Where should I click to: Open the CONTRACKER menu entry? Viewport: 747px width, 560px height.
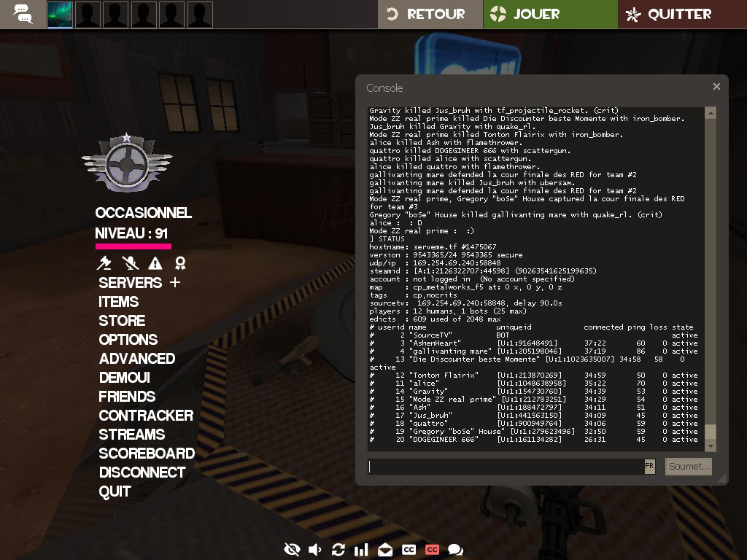[146, 416]
